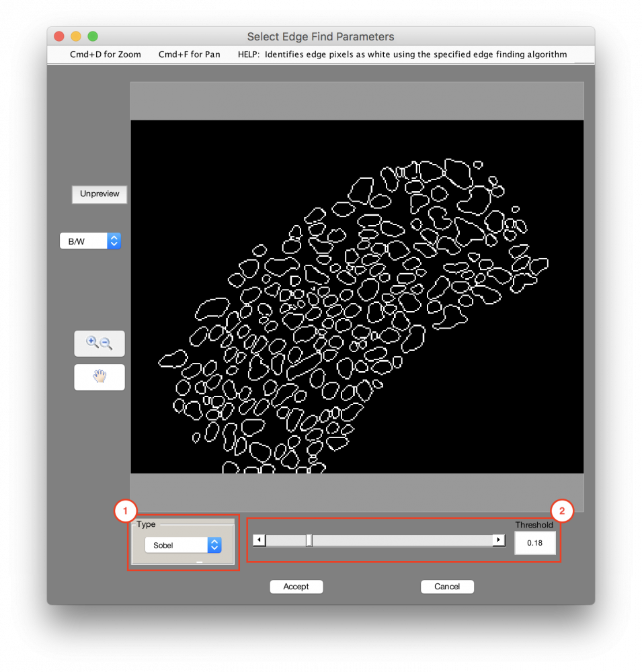The width and height of the screenshot is (642, 672).
Task: Click the threshold slider thumb
Action: (309, 540)
